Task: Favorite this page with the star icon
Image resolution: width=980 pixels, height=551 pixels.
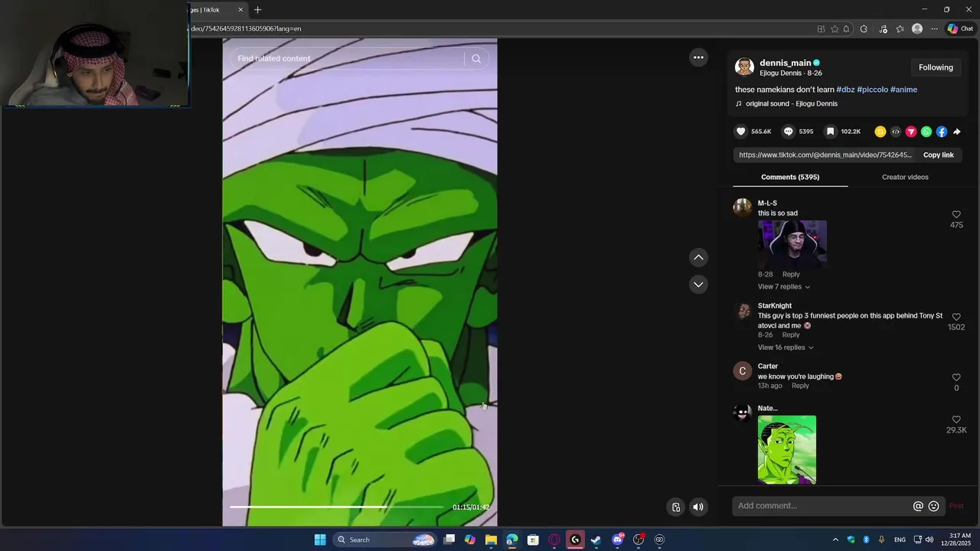Action: 835,29
